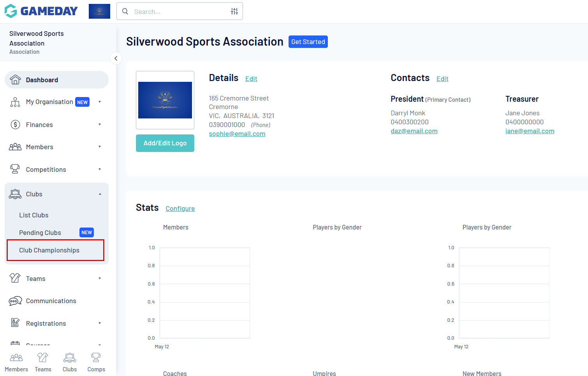
Task: Click the My Organisation hierarchy icon
Action: [15, 102]
